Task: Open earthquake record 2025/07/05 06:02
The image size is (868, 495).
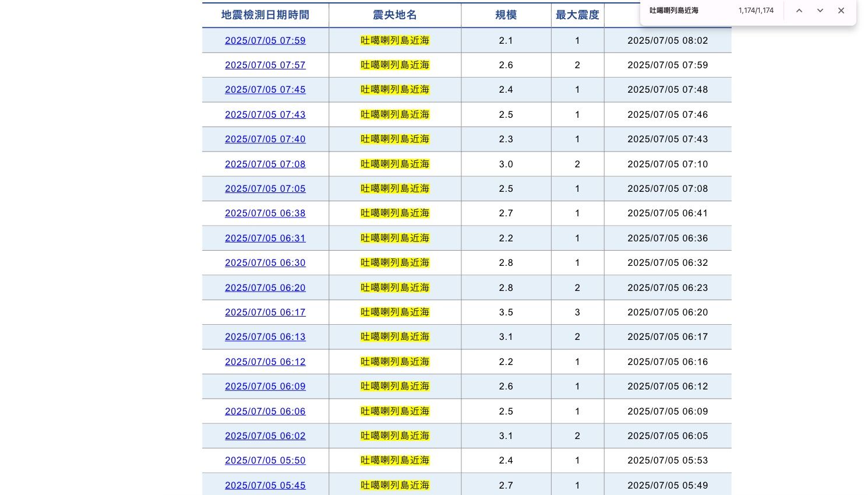Action: 265,436
